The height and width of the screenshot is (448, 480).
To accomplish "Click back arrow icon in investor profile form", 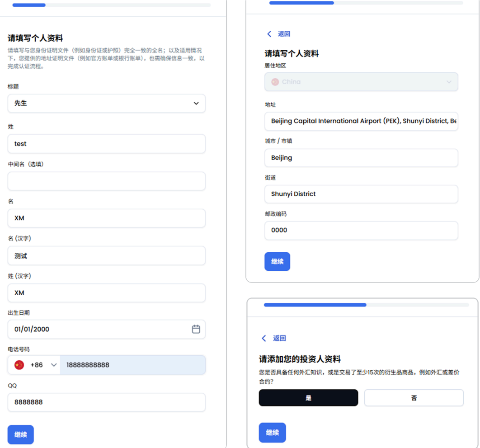I will (x=264, y=338).
